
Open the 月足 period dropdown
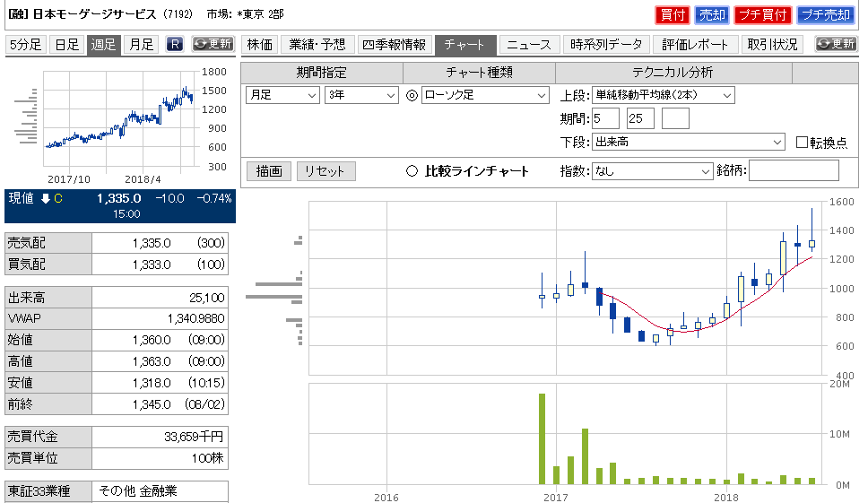[282, 95]
